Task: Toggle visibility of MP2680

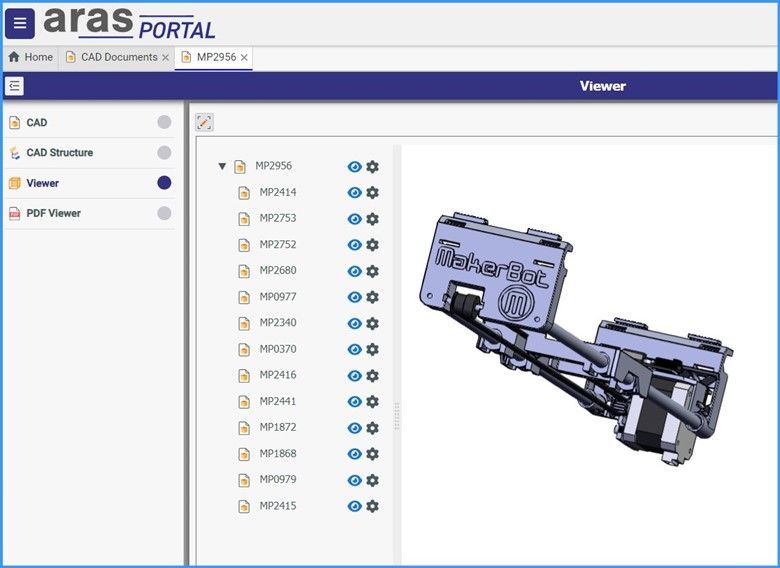Action: click(354, 271)
